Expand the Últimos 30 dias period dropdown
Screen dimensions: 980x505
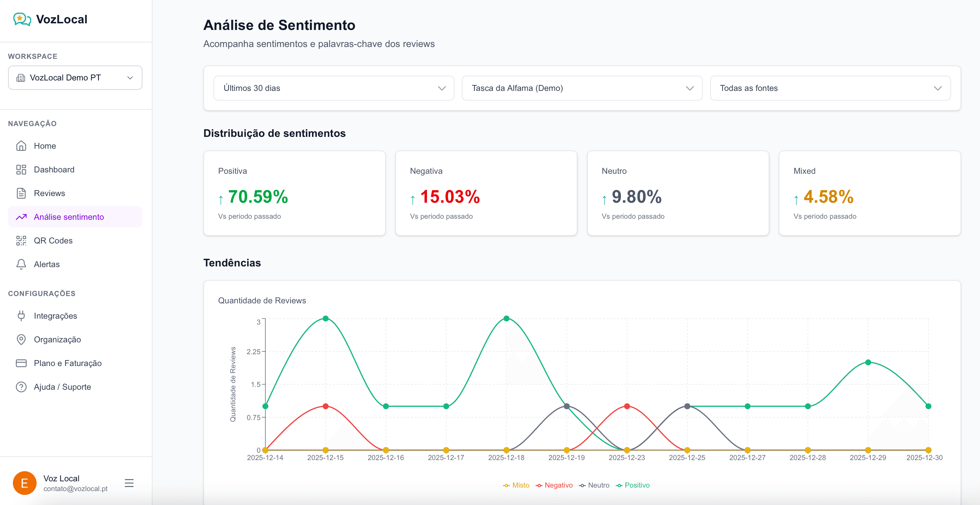coord(334,88)
